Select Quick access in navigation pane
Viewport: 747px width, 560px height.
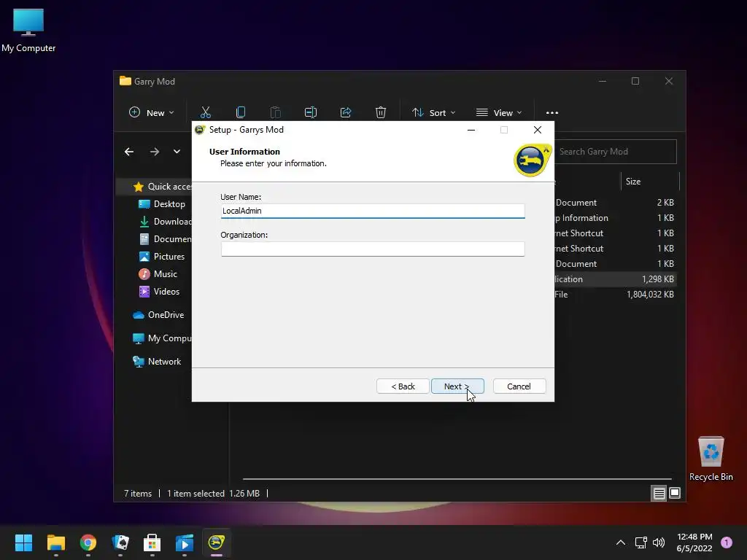162,187
